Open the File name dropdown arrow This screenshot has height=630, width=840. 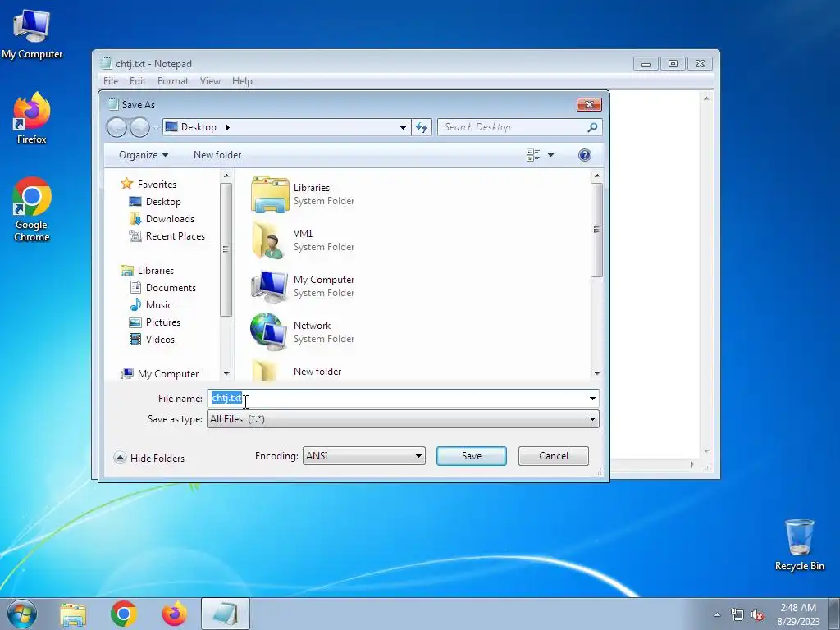click(592, 399)
